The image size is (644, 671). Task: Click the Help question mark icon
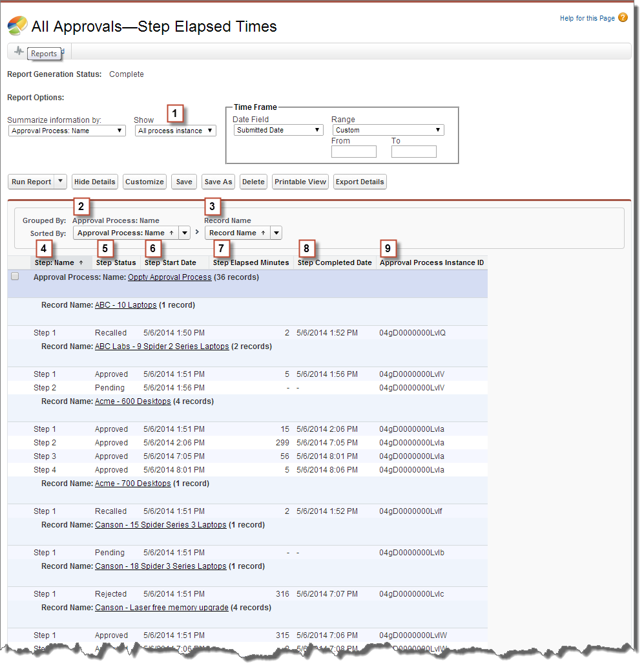(x=622, y=17)
